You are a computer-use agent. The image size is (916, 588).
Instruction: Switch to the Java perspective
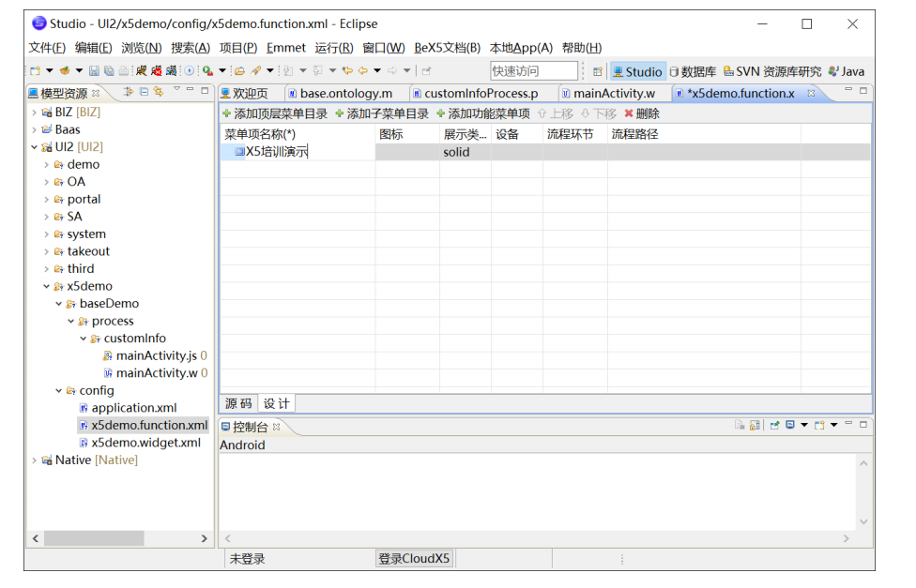point(852,70)
